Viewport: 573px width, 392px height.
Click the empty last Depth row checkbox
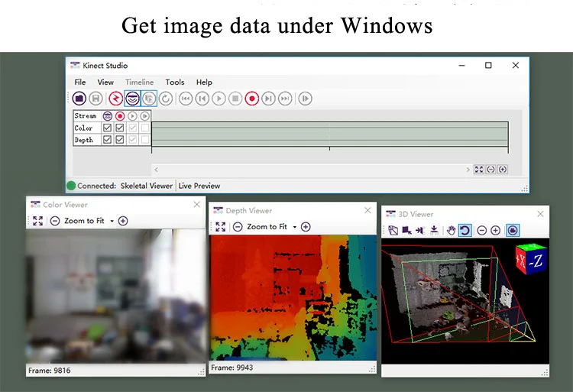144,140
